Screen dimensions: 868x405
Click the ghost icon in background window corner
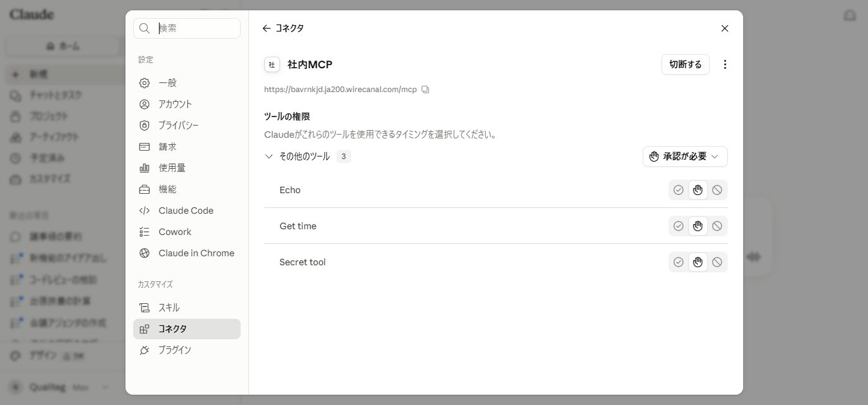click(x=850, y=15)
